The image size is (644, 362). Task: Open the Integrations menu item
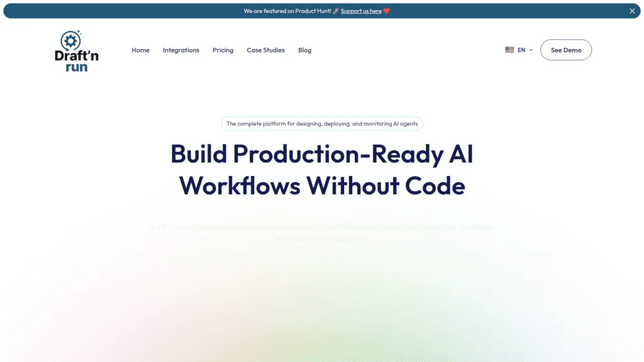click(x=181, y=50)
